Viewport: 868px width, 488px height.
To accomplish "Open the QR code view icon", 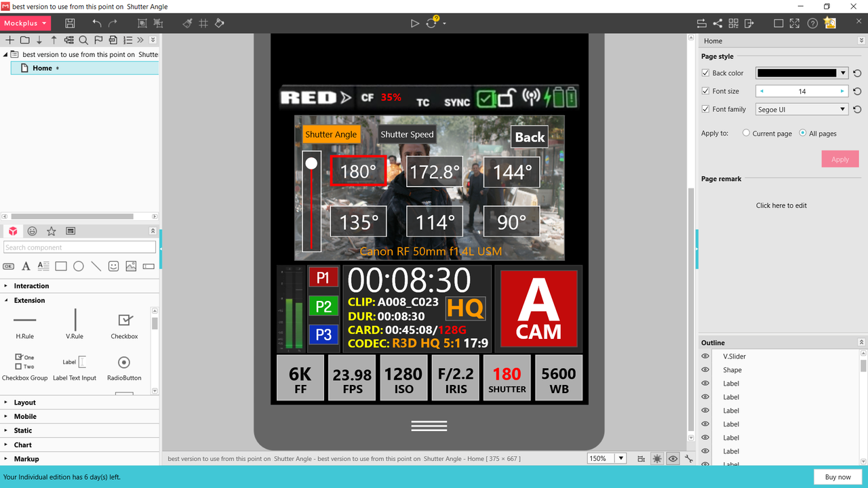I will [733, 23].
